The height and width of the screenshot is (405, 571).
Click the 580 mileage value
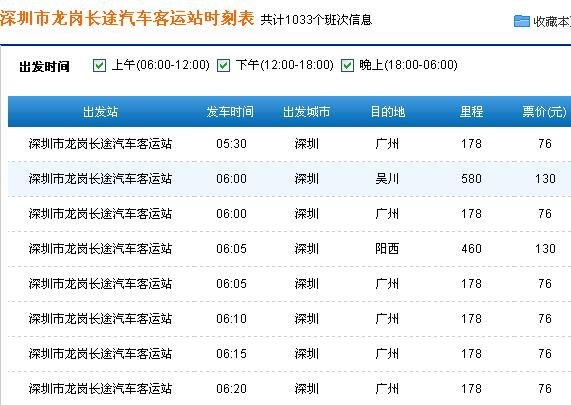(x=471, y=178)
